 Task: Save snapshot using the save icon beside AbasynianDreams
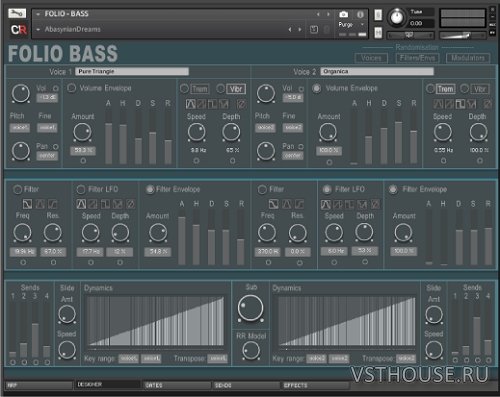point(314,29)
